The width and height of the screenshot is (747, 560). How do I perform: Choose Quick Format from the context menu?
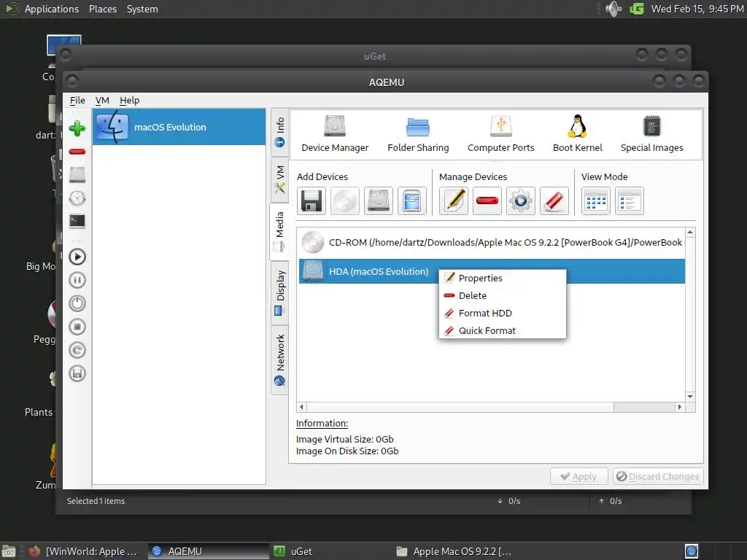coord(503,331)
